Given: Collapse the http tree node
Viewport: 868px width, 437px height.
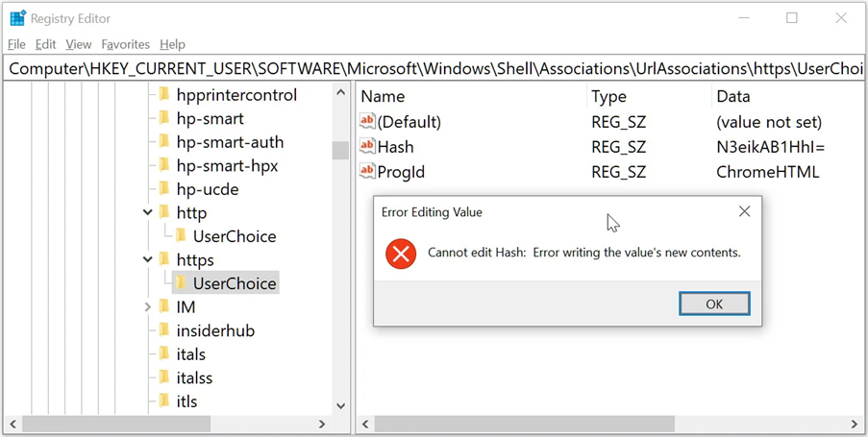Looking at the screenshot, I should coord(147,213).
